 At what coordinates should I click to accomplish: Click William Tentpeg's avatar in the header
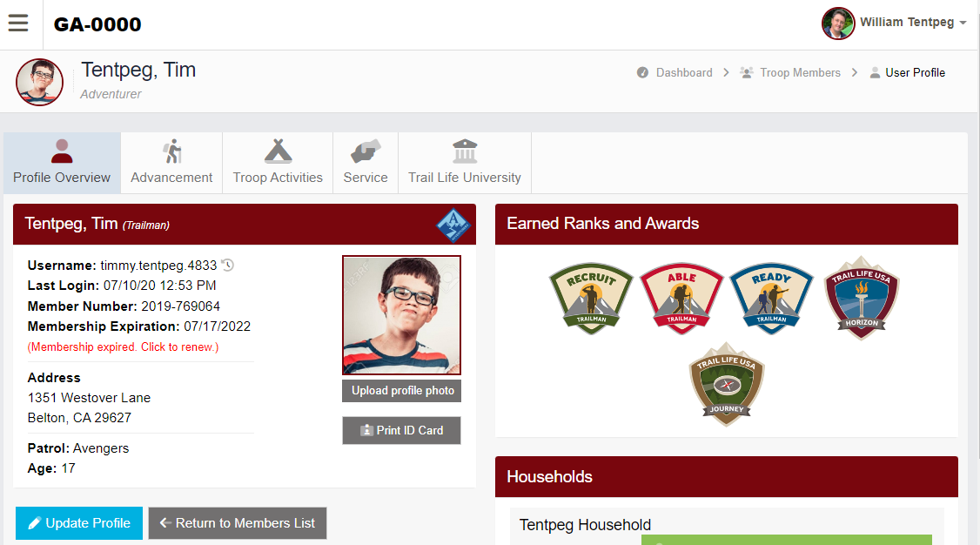[x=837, y=24]
